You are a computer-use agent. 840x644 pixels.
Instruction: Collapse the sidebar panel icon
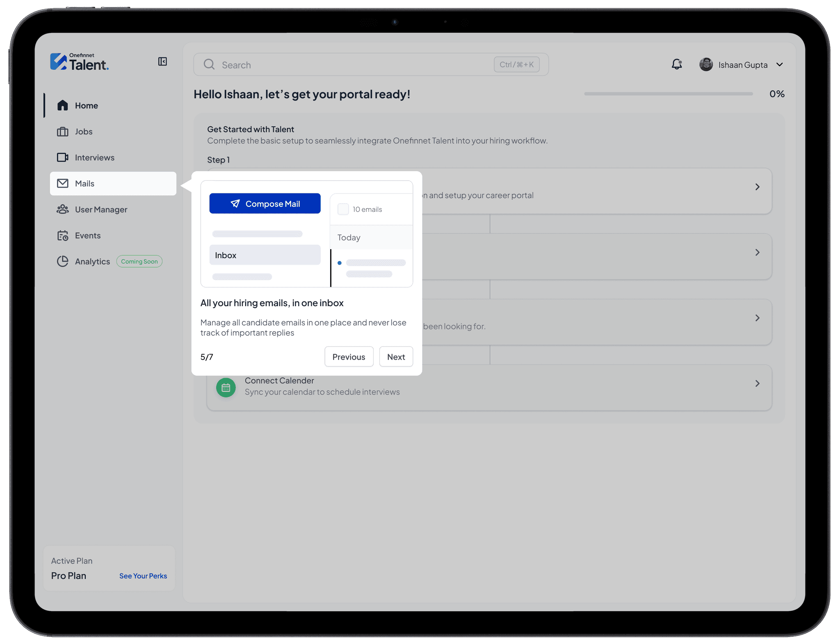coord(162,62)
